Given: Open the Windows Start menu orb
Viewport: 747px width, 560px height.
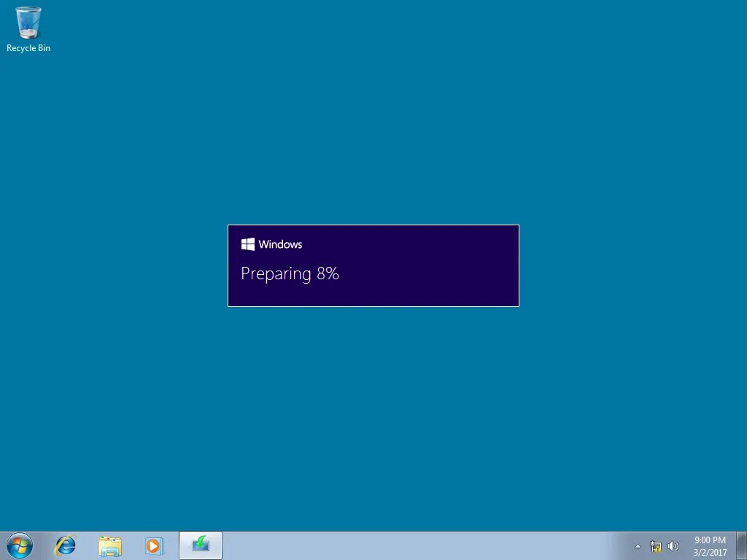Looking at the screenshot, I should [x=20, y=545].
